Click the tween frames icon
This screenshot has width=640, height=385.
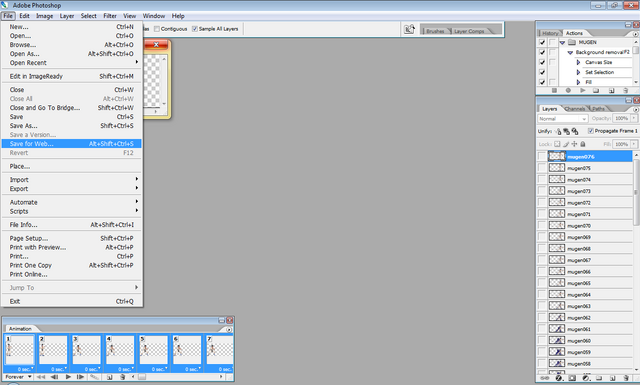[x=94, y=377]
